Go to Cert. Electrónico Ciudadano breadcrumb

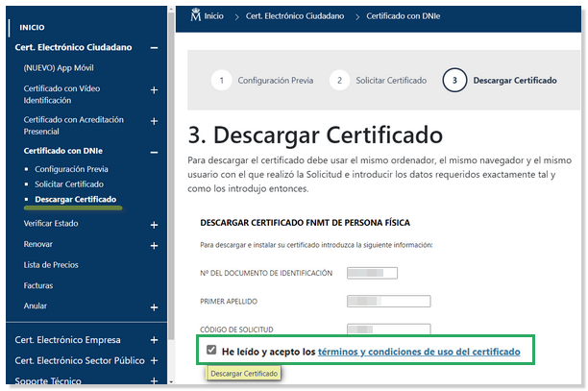click(x=294, y=16)
